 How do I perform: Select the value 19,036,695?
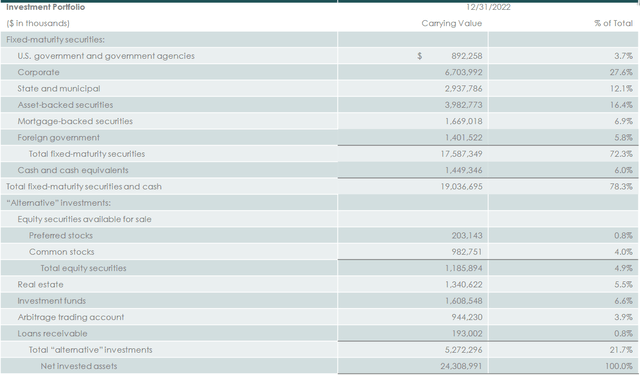point(461,186)
